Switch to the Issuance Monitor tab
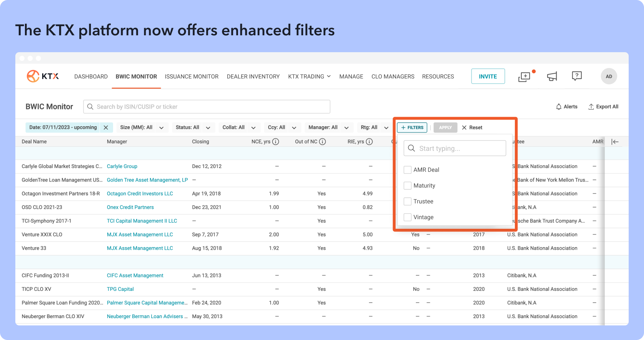 pos(192,76)
